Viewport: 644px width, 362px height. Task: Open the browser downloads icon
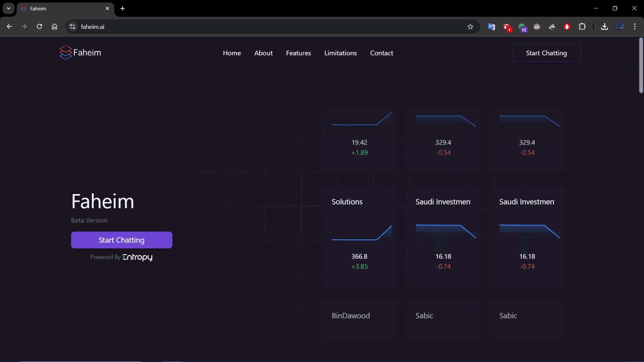(604, 26)
